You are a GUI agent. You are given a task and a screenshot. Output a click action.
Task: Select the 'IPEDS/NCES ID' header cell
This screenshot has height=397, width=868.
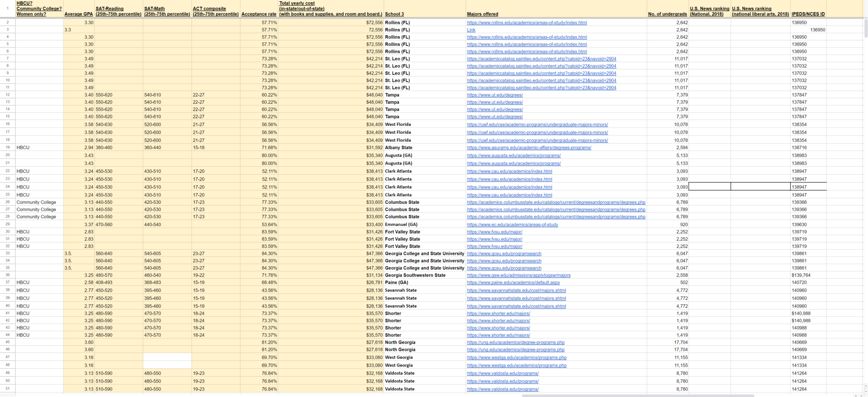point(808,9)
